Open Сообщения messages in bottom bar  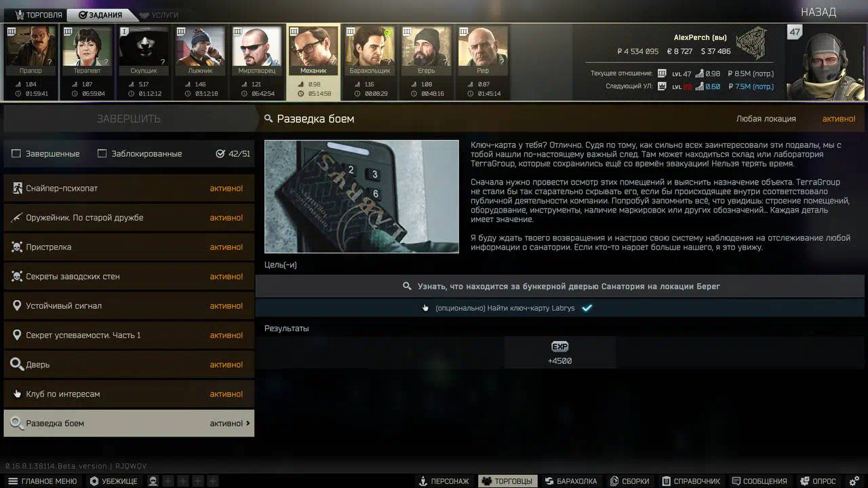pos(759,481)
